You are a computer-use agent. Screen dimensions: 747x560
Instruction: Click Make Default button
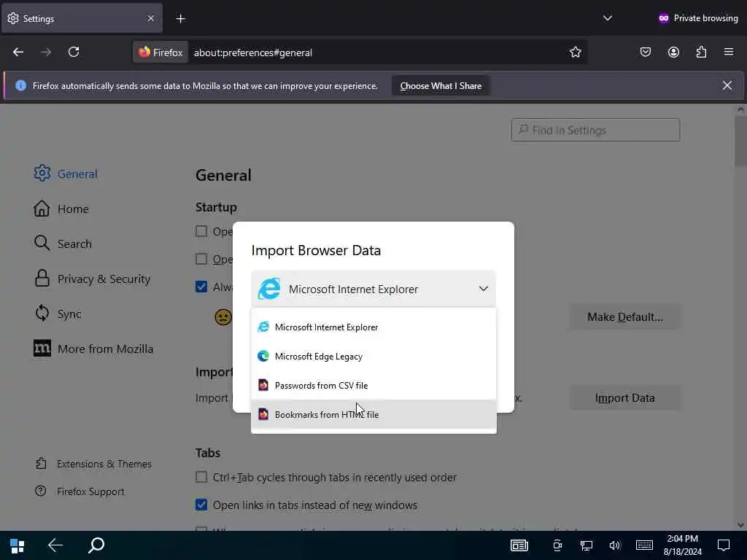[x=625, y=317]
